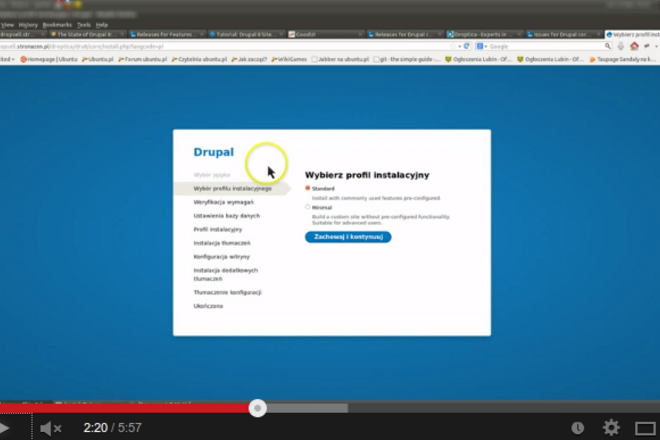Click the video progress scrubber handle

258,408
